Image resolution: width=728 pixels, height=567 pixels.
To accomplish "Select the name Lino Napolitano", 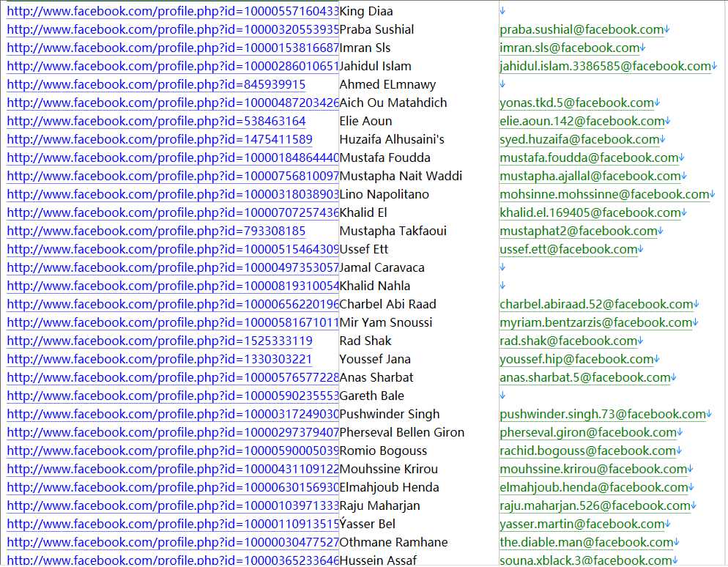I will pyautogui.click(x=385, y=194).
